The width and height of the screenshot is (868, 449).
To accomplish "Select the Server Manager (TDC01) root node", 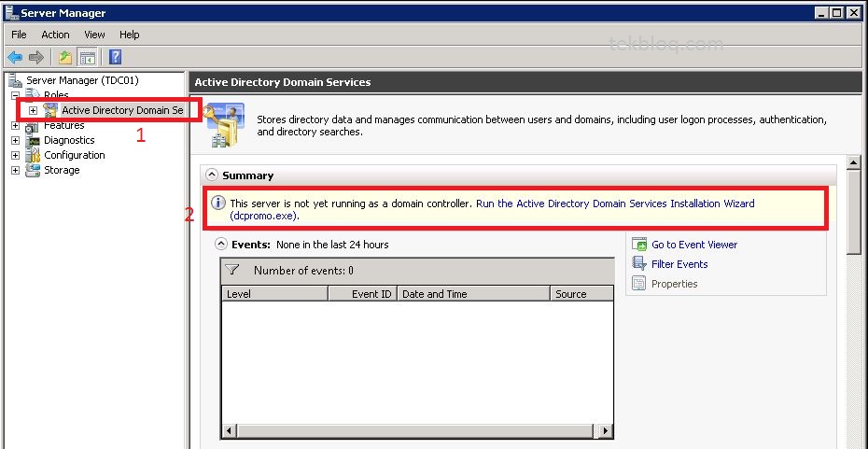I will coord(82,81).
